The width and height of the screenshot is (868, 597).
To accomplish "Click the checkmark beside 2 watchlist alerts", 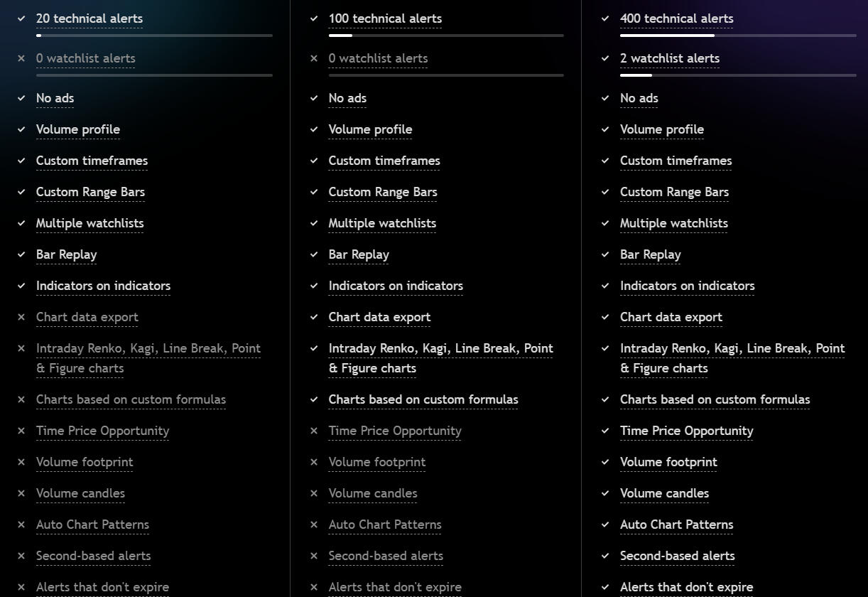I will point(605,58).
